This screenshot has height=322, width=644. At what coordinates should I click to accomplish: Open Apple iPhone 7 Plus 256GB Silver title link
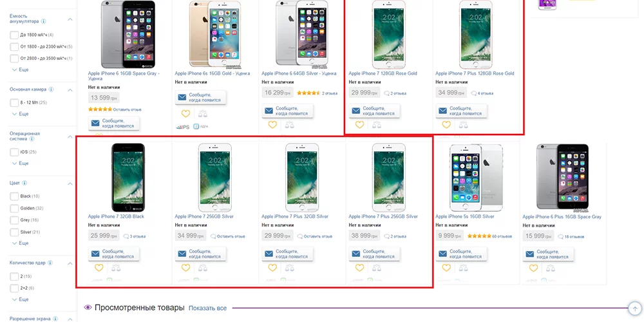tap(383, 216)
